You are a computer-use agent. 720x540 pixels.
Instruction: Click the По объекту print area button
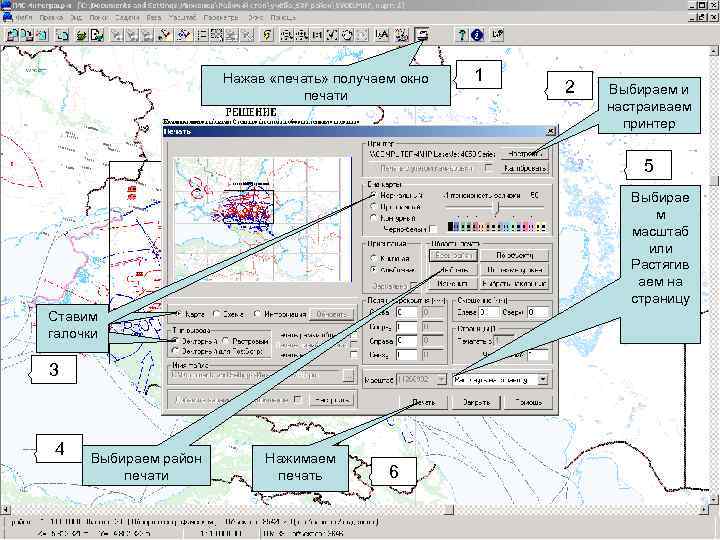click(x=514, y=255)
